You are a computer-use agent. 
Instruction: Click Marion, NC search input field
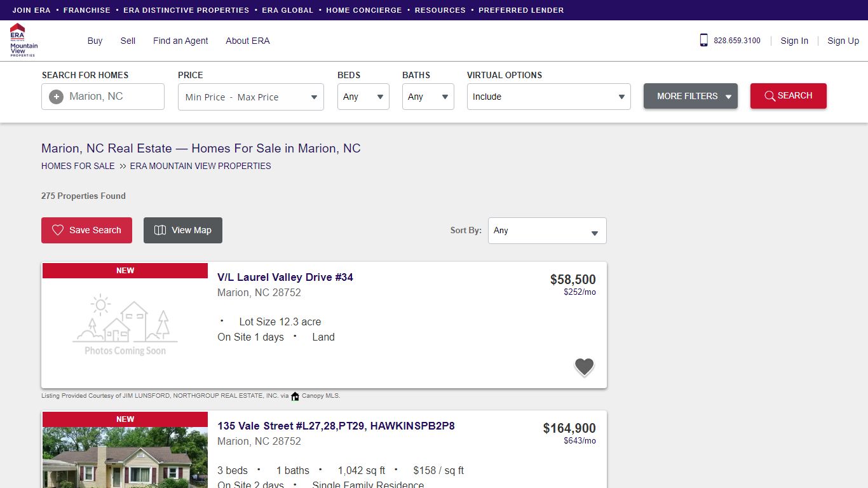[x=103, y=97]
